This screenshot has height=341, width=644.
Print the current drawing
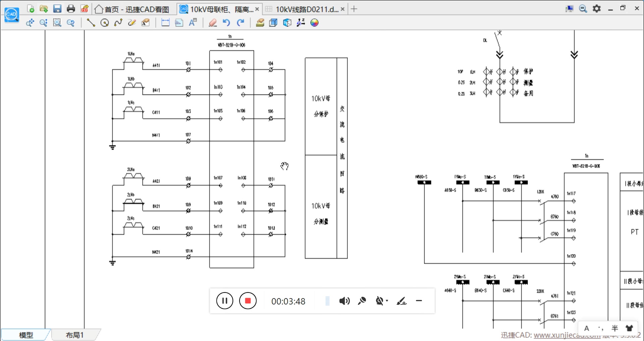tap(71, 9)
